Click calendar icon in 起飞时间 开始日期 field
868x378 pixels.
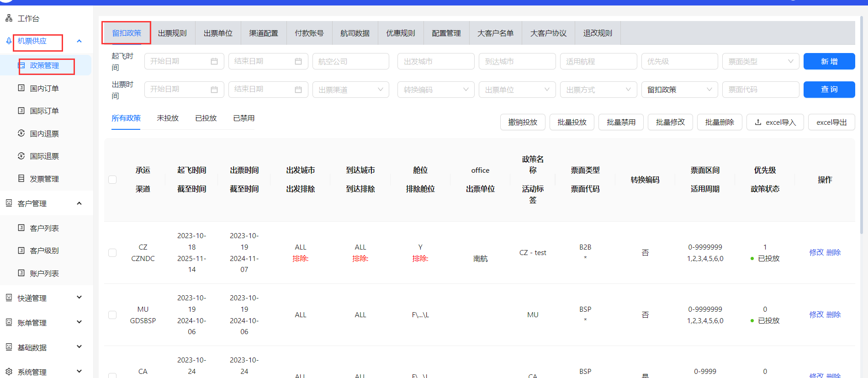214,61
